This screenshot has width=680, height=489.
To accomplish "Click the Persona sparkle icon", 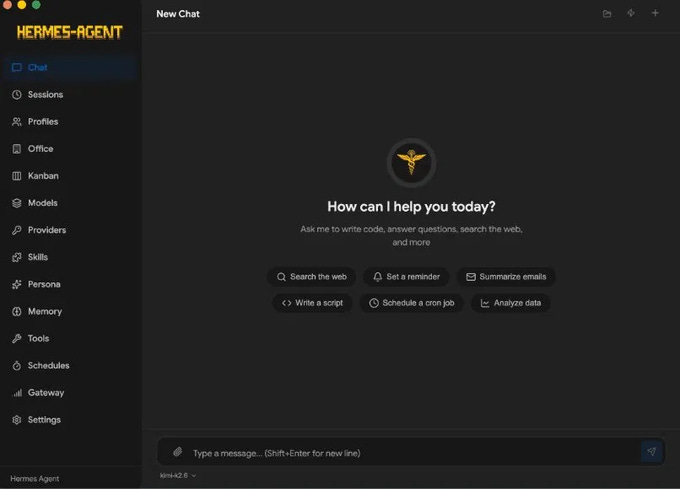I will pos(16,284).
